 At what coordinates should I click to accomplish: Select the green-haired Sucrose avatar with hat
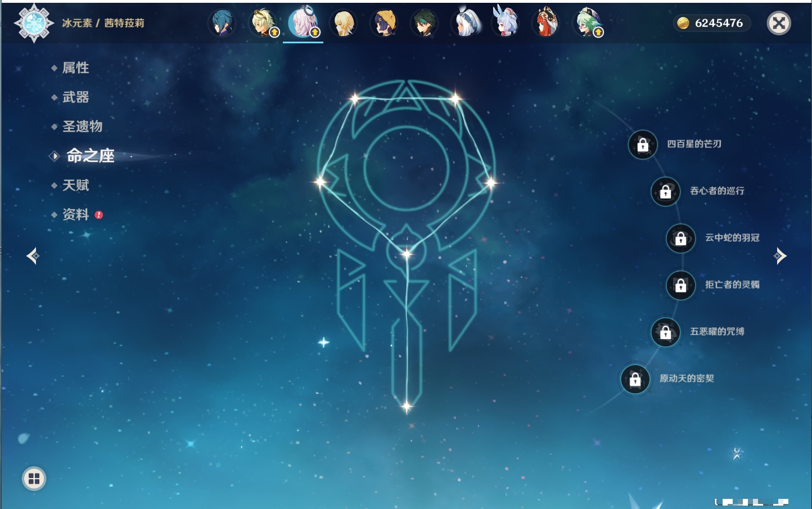point(587,23)
